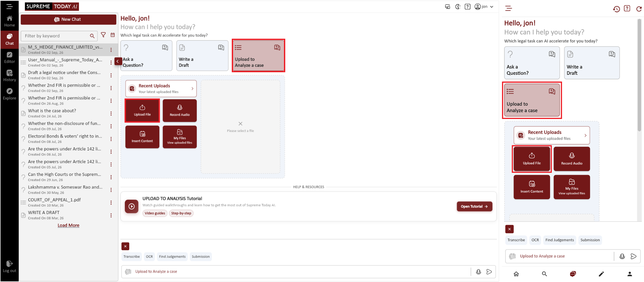
Task: Select Find Judgements chip in main panel
Action: click(172, 257)
